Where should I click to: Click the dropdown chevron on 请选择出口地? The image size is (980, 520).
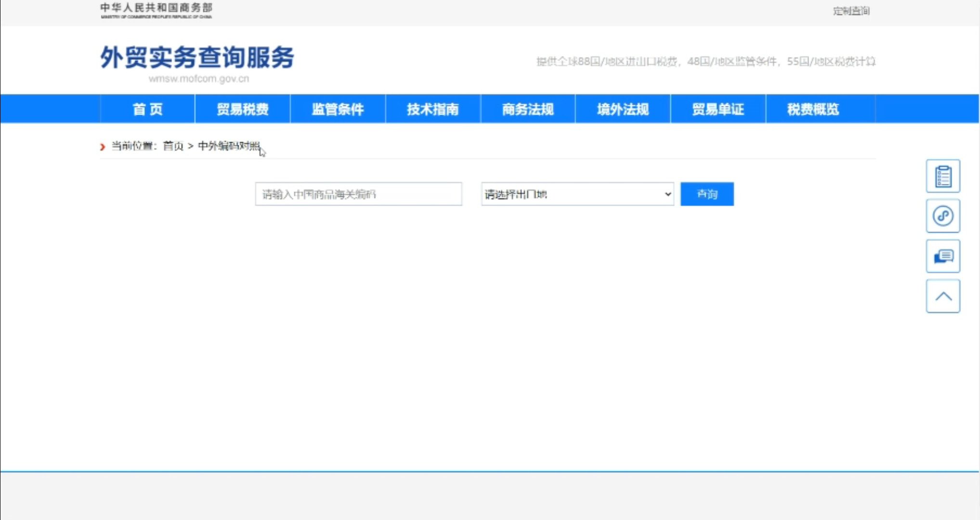pos(667,194)
